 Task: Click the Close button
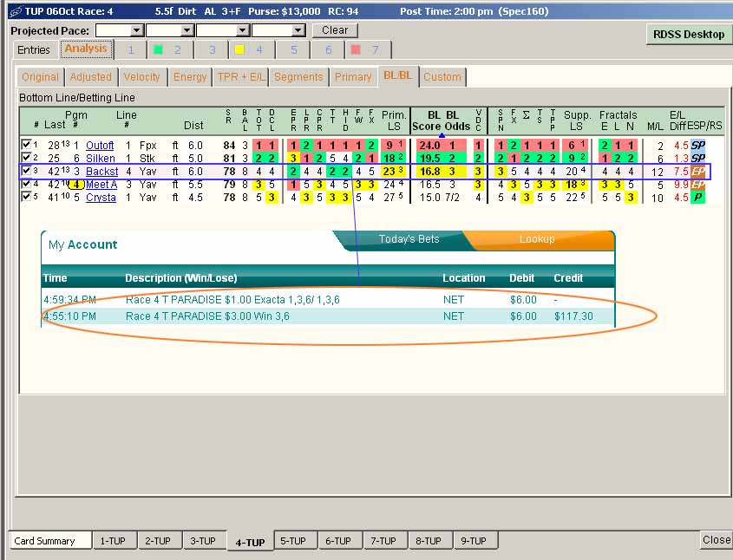pos(717,540)
